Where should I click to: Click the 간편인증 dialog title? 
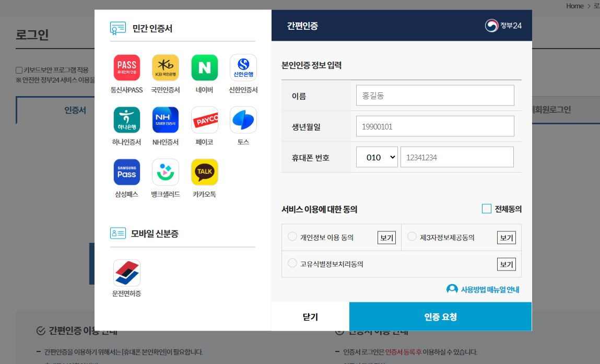tap(302, 26)
